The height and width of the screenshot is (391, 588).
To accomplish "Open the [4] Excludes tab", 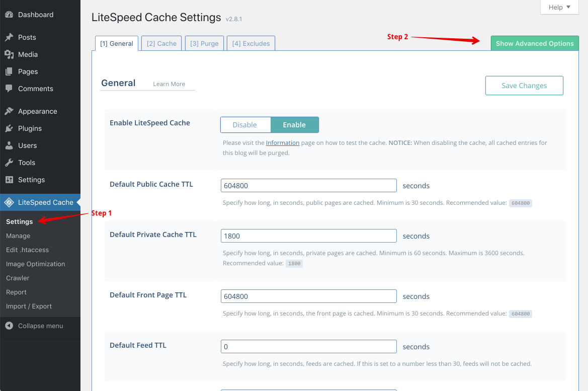I will (251, 43).
